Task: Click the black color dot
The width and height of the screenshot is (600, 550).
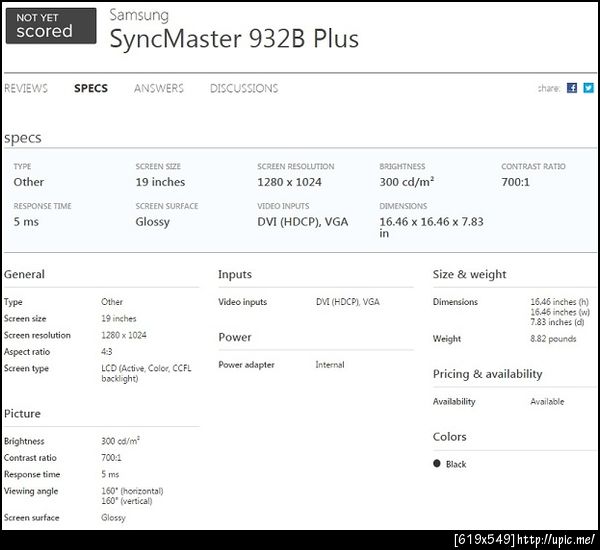Action: 437,464
